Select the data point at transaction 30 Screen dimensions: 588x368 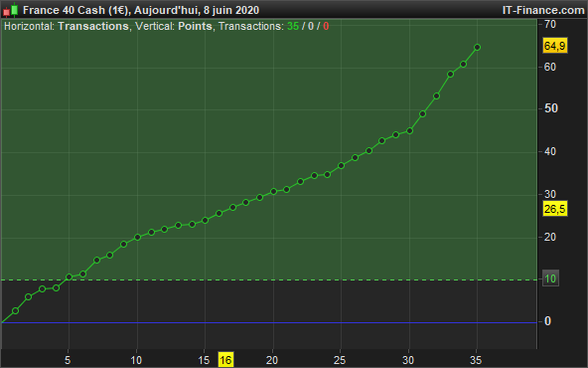pos(409,130)
